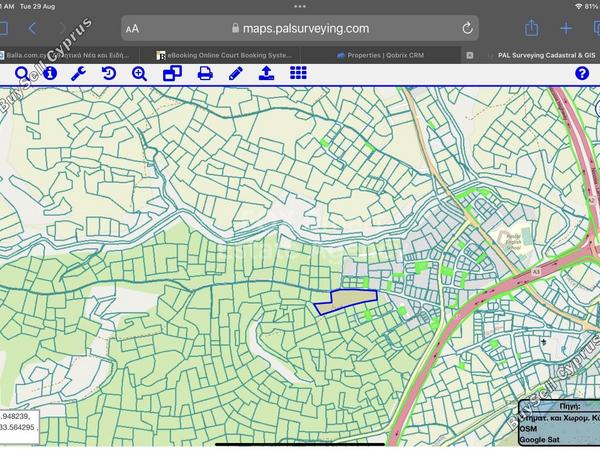Choose Google Sat base map source
600x450 pixels.
(539, 440)
